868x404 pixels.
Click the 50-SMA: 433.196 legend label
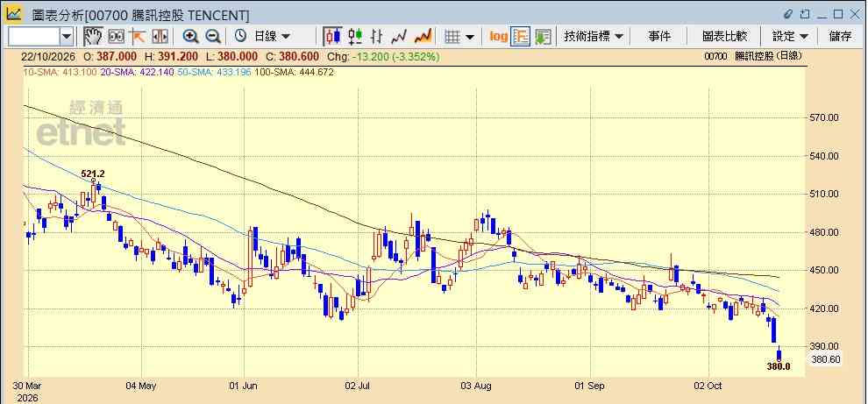214,72
